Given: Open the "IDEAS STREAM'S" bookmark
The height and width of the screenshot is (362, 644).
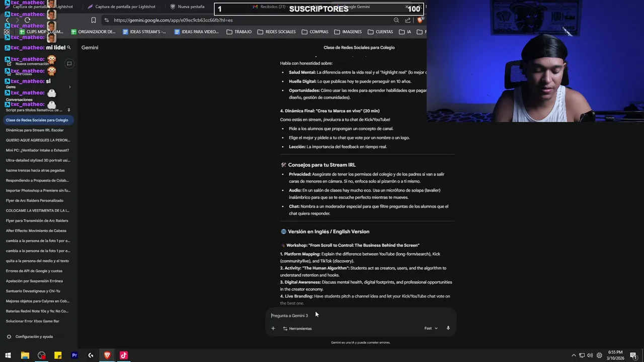Looking at the screenshot, I should coord(144,32).
